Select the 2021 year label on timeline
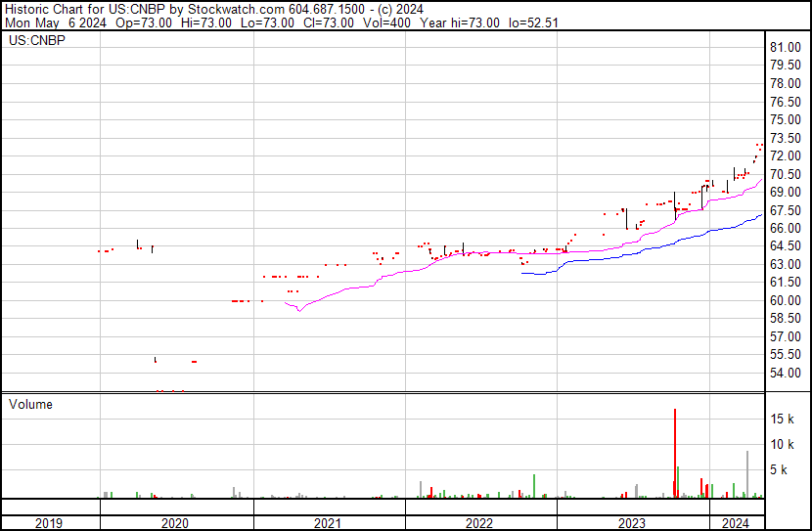This screenshot has height=531, width=812. tap(329, 523)
